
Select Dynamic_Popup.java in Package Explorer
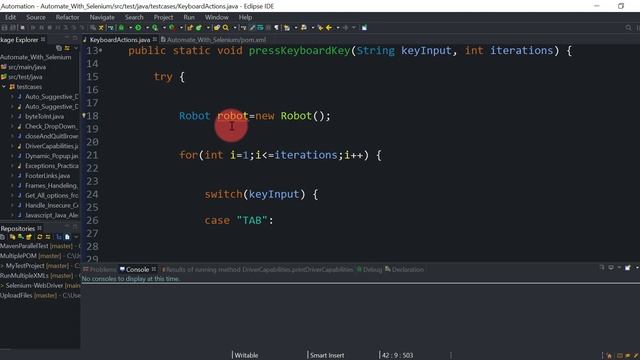pos(51,156)
